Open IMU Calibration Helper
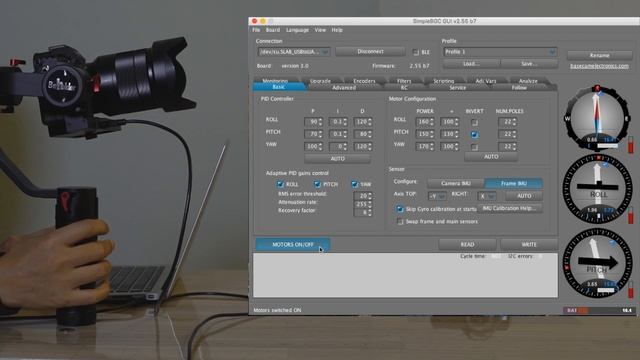 click(510, 208)
